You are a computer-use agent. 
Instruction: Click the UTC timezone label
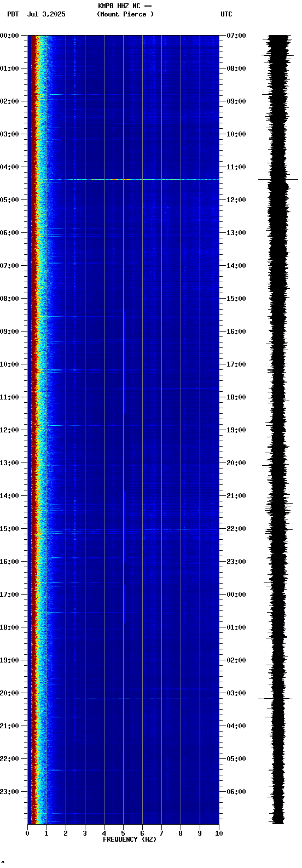pyautogui.click(x=226, y=14)
